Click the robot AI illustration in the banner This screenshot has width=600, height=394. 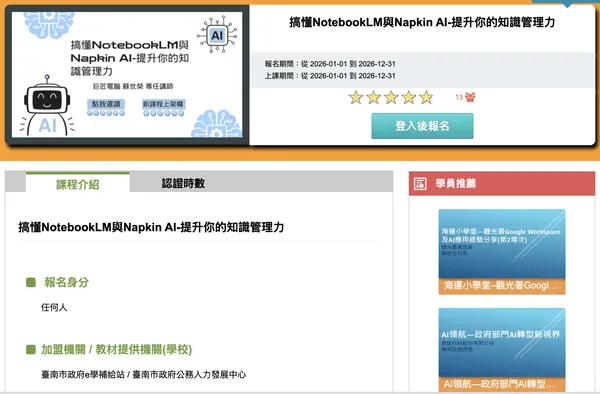(47, 106)
